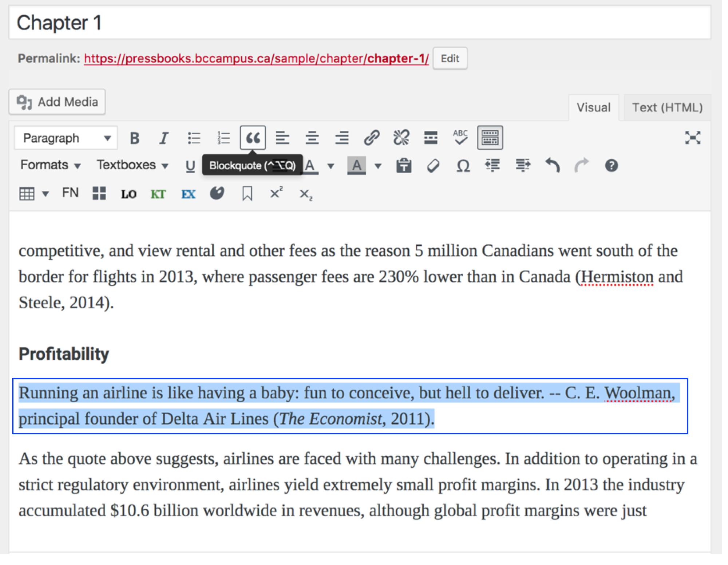Toggle italic formatting
Image resolution: width=728 pixels, height=565 pixels.
pos(164,138)
